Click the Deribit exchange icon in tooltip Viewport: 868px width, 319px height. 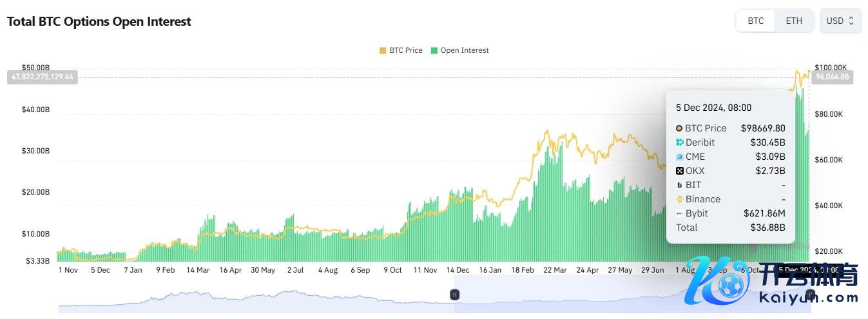click(x=679, y=142)
